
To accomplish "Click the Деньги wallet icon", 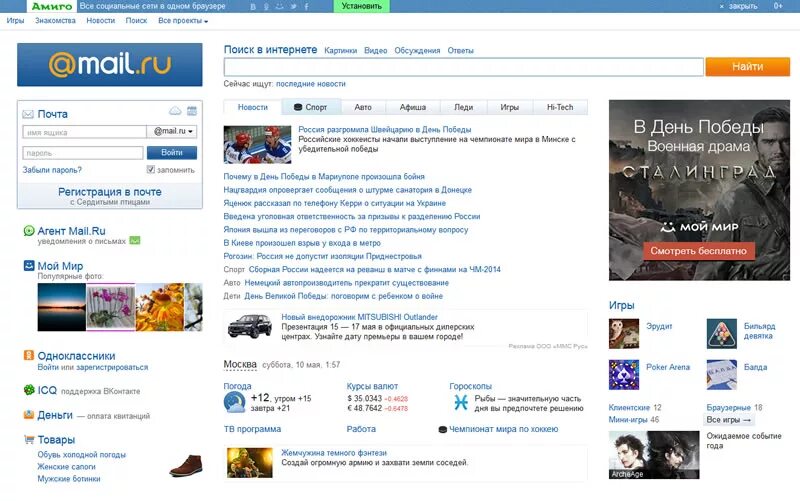I will pyautogui.click(x=29, y=414).
